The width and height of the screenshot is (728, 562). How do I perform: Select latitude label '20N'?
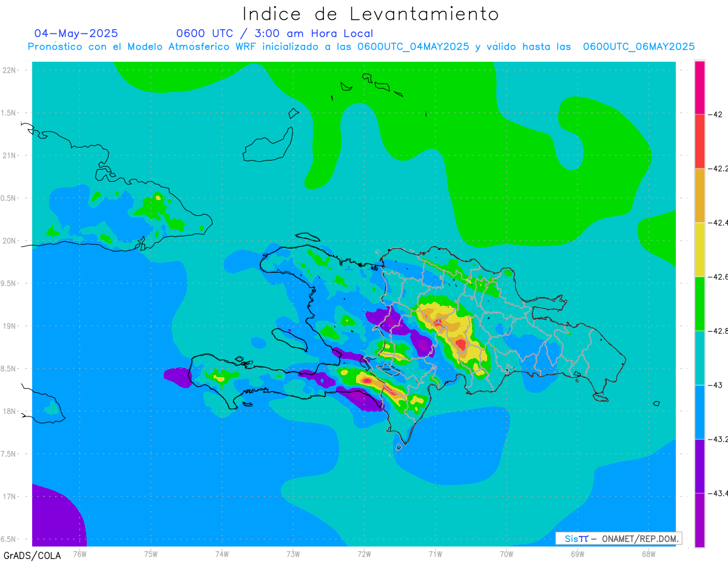10,241
